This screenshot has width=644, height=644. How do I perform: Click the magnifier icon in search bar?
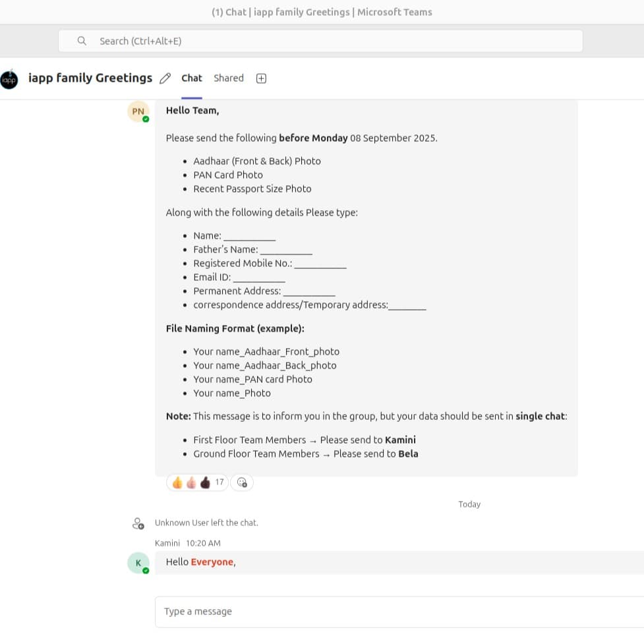click(x=82, y=41)
